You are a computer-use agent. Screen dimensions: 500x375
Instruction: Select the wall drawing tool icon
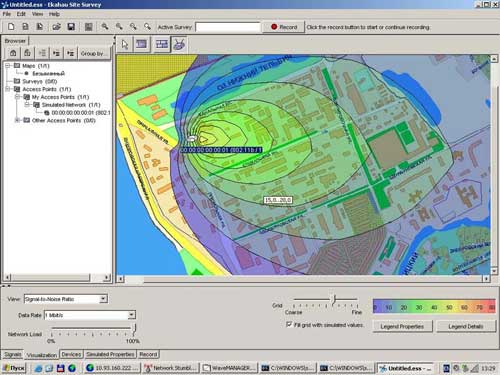162,44
